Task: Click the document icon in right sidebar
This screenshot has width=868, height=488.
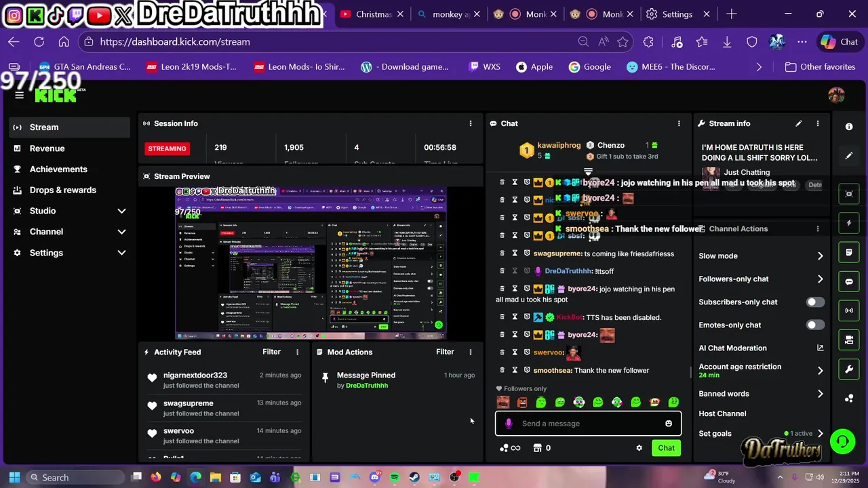Action: [849, 252]
